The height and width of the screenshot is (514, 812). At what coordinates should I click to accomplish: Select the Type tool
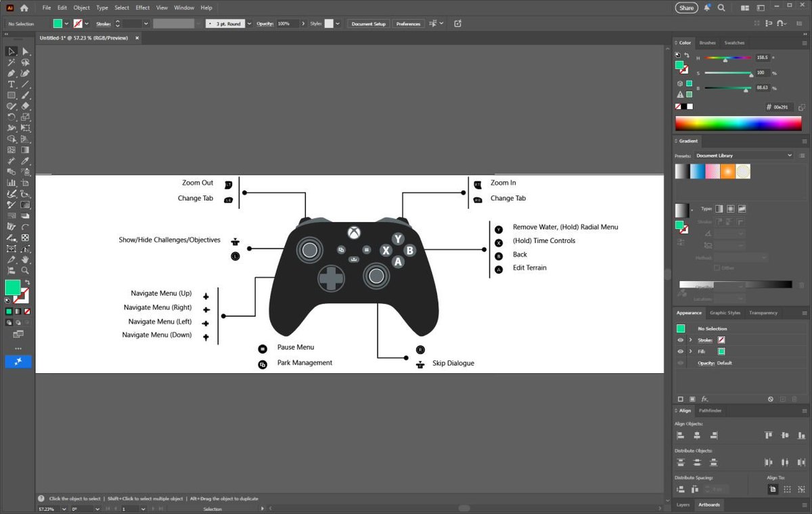tap(12, 84)
